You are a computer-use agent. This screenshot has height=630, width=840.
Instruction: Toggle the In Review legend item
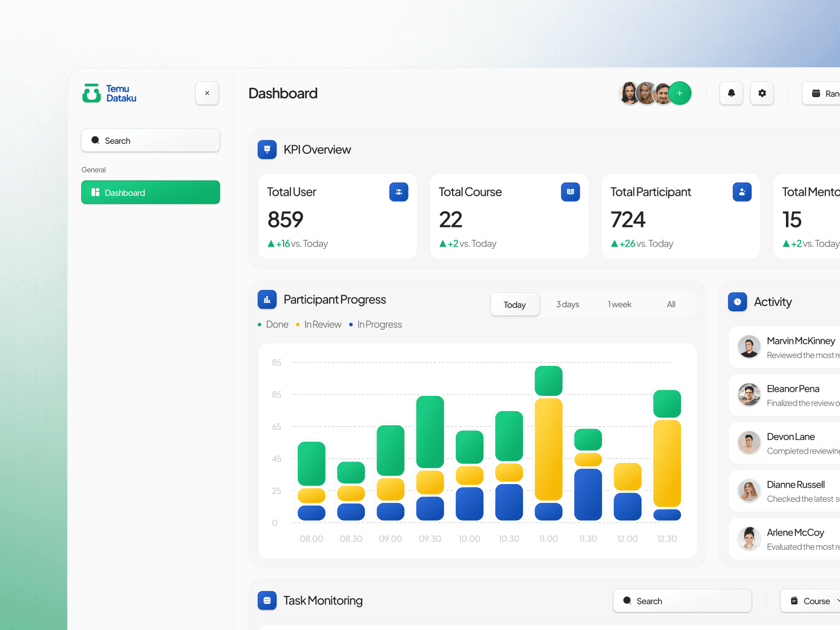point(319,324)
